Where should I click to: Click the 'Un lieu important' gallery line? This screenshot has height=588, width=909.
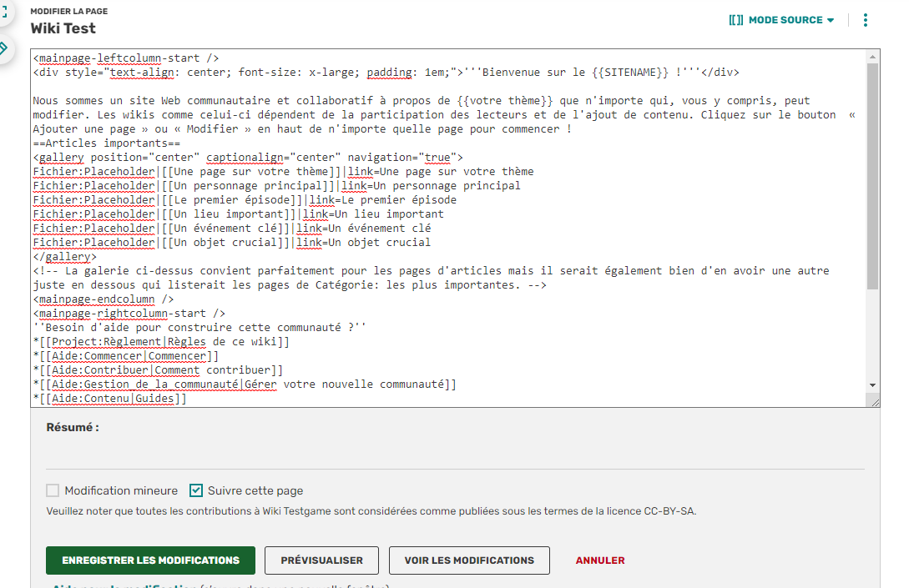click(x=238, y=214)
